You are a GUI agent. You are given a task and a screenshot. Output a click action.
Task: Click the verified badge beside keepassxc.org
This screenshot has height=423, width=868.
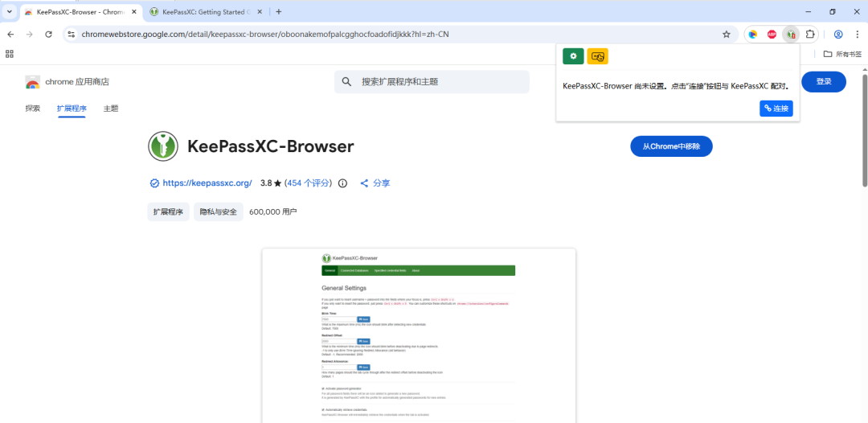pyautogui.click(x=154, y=183)
